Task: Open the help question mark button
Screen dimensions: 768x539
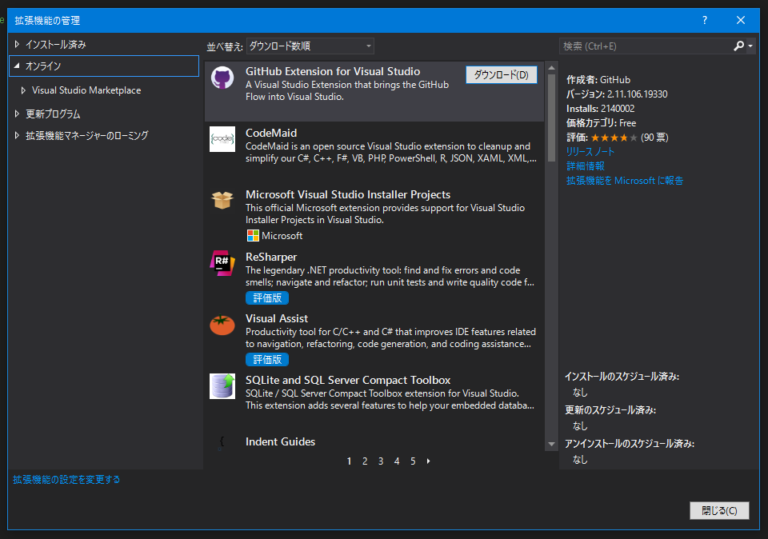Action: pyautogui.click(x=705, y=19)
